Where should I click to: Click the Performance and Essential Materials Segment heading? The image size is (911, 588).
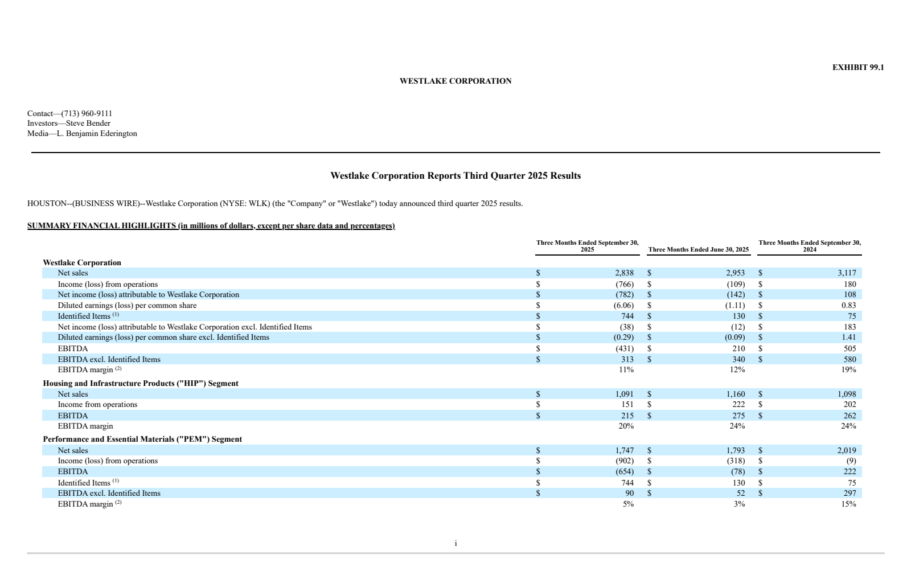point(142,439)
